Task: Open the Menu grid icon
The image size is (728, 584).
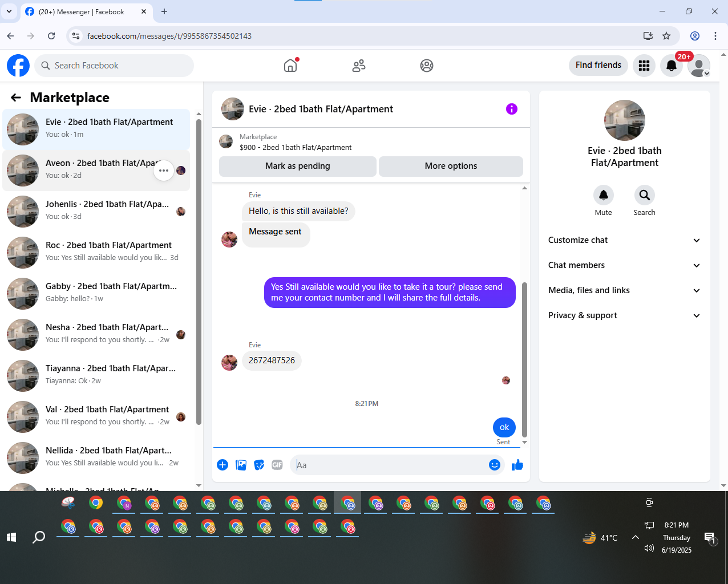Action: click(x=644, y=66)
